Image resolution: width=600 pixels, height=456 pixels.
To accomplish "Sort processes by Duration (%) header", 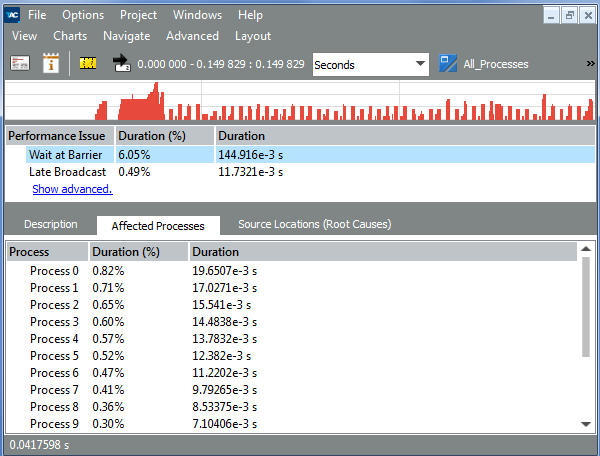I will pyautogui.click(x=139, y=252).
